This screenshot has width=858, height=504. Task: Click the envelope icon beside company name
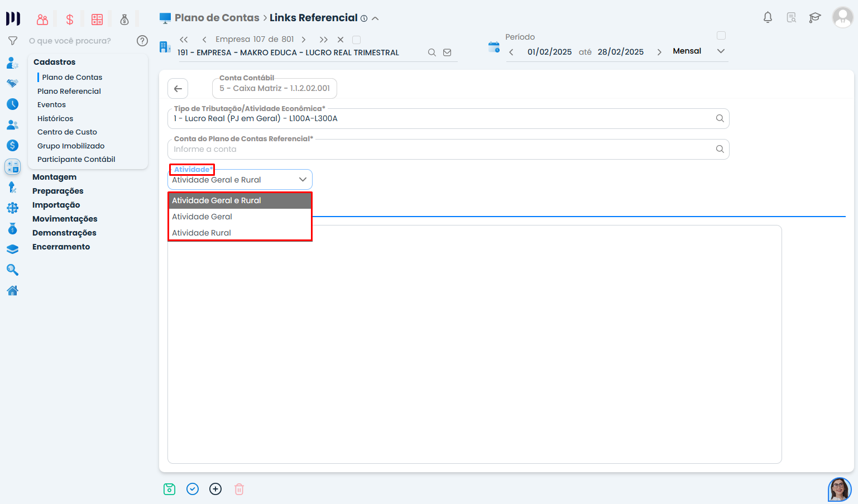pyautogui.click(x=447, y=52)
